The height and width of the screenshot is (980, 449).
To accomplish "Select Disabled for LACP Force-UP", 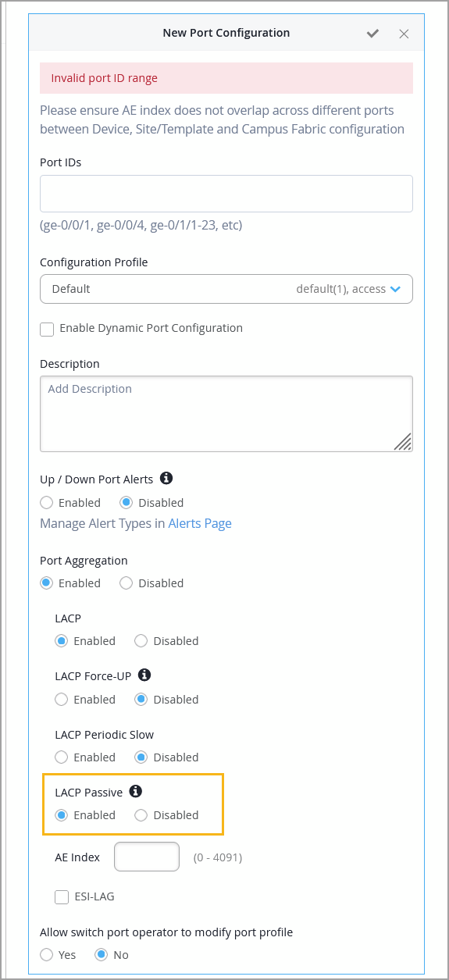I will (141, 700).
